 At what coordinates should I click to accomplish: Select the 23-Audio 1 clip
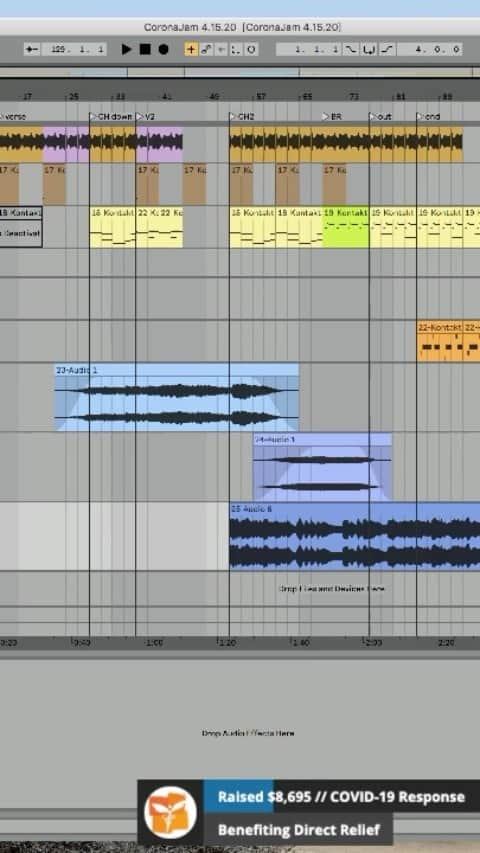(x=177, y=397)
